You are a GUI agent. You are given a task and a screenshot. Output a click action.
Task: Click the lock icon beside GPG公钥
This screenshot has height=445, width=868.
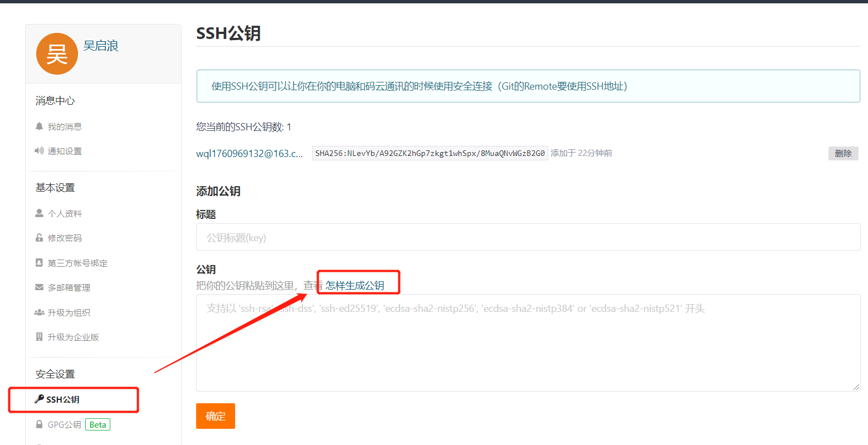tap(39, 424)
